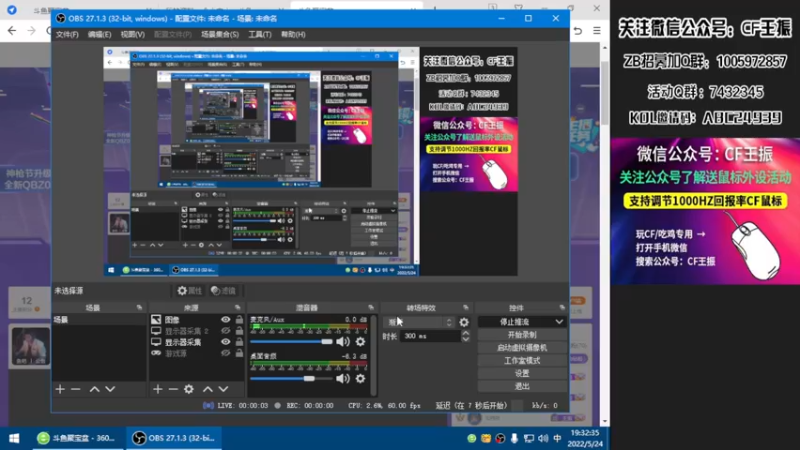Open selected source properties gear in sources toolbar

189,389
